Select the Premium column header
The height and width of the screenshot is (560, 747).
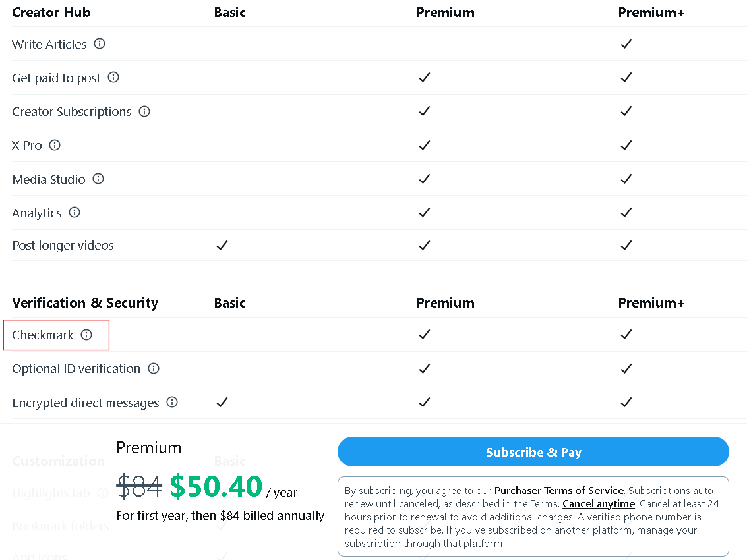(445, 13)
